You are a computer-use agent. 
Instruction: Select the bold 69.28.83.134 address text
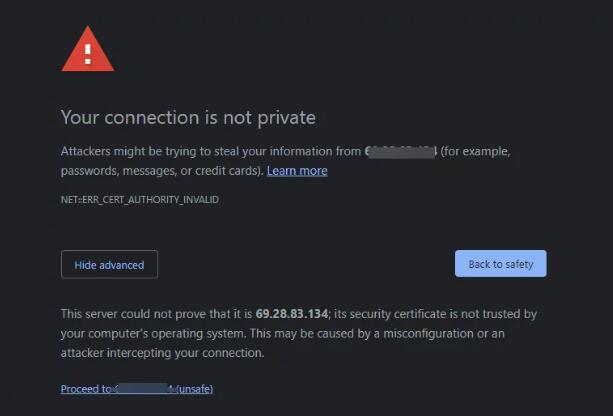tap(292, 314)
